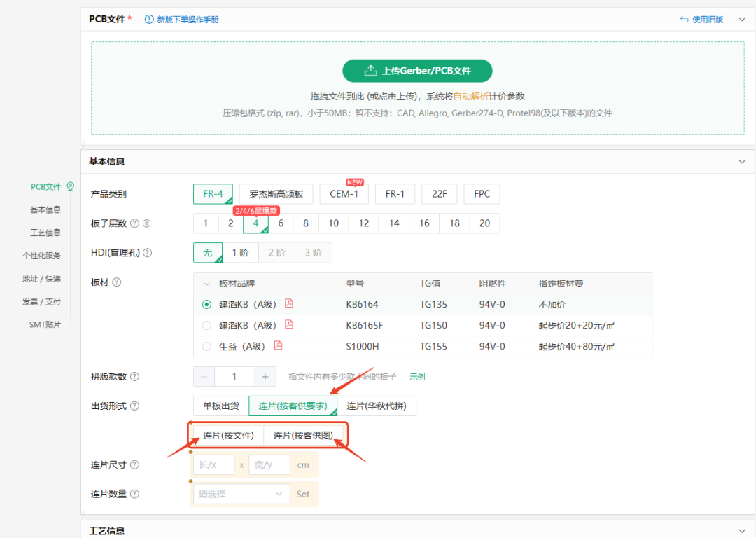Go to 个性化服务 in side navigation
Image resolution: width=756 pixels, height=538 pixels.
click(41, 256)
